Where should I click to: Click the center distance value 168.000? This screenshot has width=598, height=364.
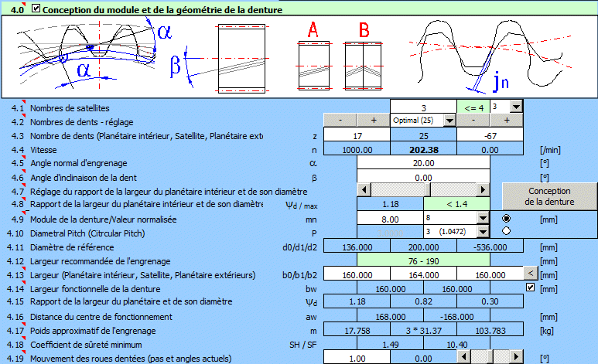pos(390,317)
